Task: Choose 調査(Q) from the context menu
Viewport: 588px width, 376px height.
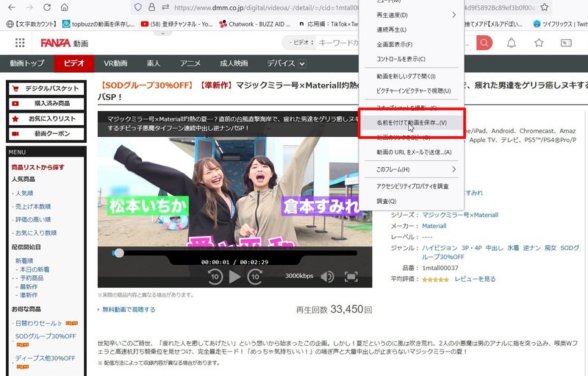Action: (x=412, y=201)
